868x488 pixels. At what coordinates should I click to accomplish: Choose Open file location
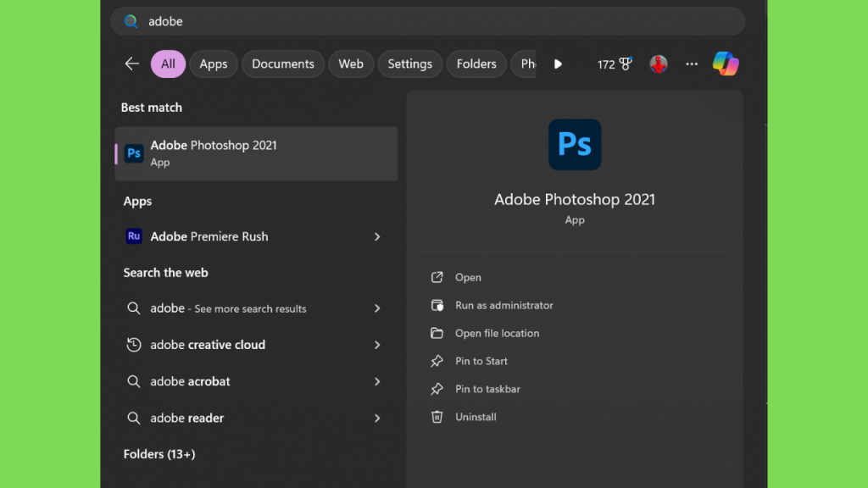coord(497,333)
